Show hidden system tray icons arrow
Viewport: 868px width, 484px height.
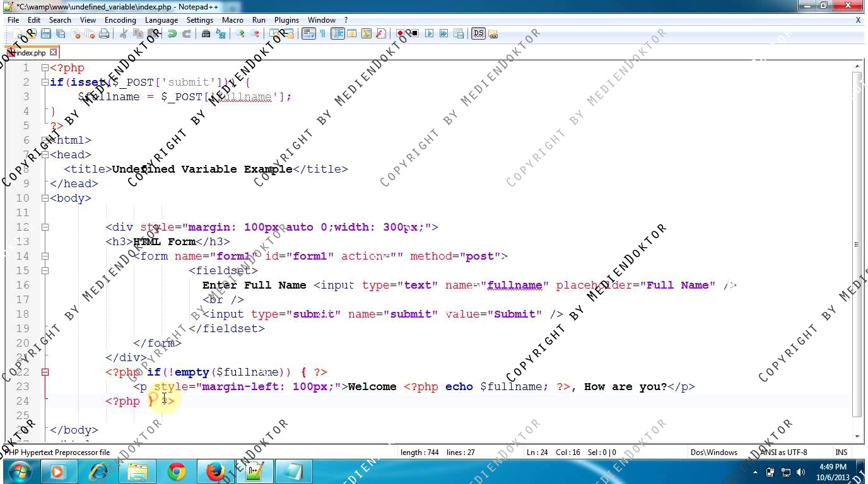[756, 471]
